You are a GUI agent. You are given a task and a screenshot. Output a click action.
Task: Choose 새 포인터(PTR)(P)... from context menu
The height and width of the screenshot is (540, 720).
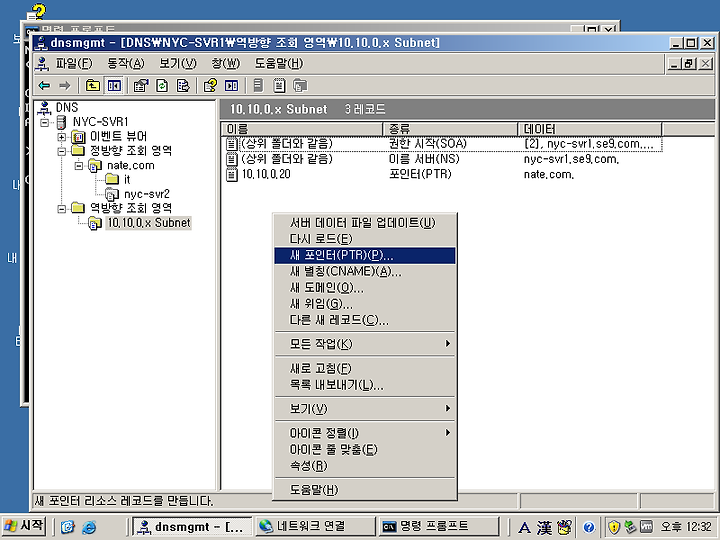click(365, 255)
